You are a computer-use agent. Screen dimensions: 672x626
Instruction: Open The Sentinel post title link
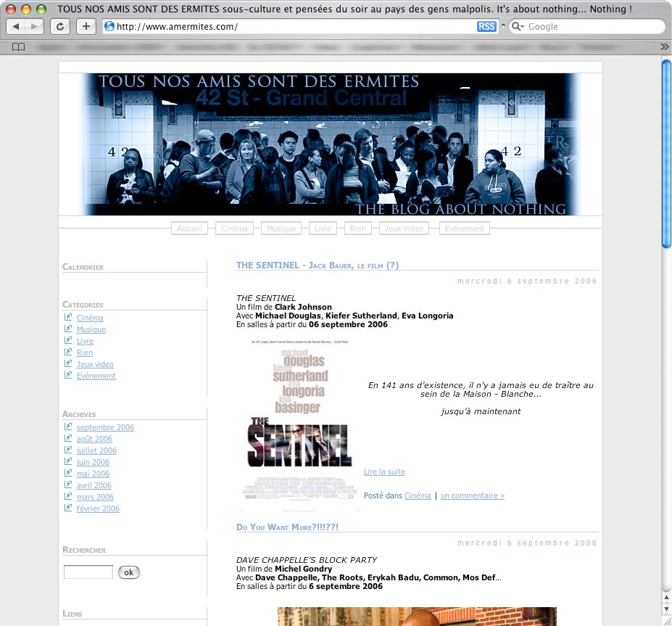(x=318, y=265)
